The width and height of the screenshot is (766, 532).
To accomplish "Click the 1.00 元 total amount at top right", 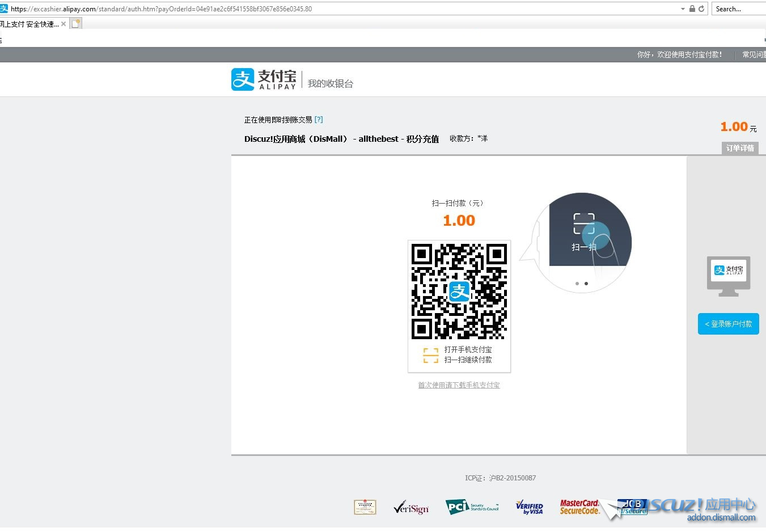I will coord(738,127).
